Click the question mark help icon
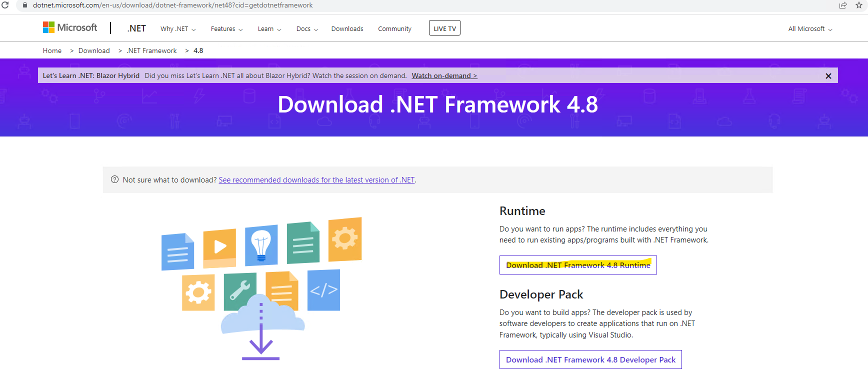 [114, 179]
